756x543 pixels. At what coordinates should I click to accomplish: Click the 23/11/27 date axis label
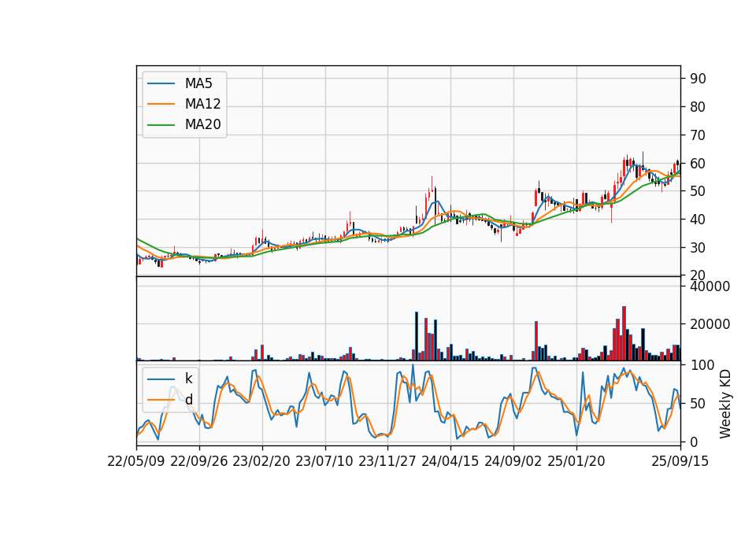click(387, 461)
